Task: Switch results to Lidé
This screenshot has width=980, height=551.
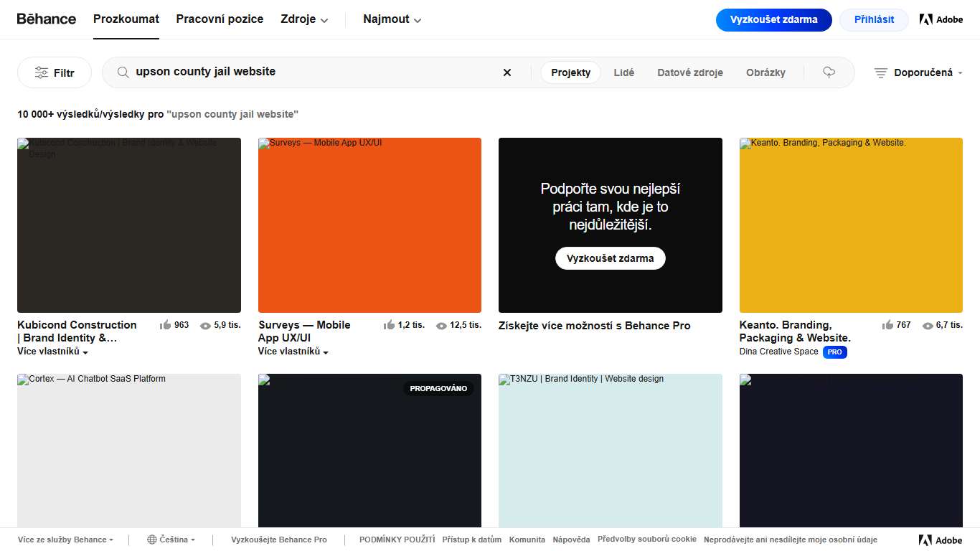Action: pyautogui.click(x=623, y=72)
